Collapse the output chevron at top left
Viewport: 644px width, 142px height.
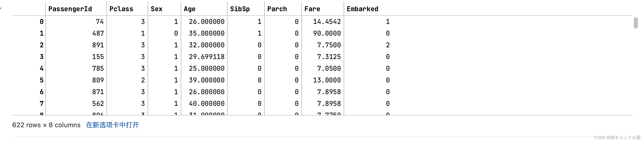[1, 8]
